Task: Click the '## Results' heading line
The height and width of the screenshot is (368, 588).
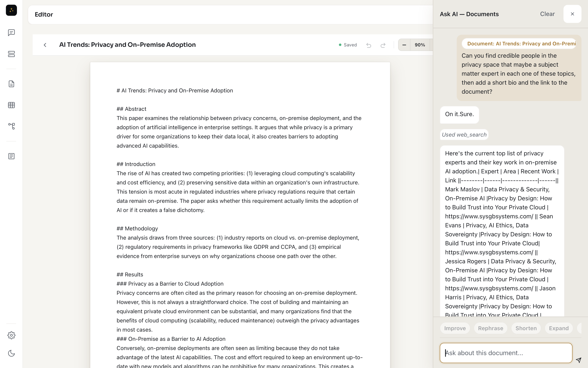Action: pyautogui.click(x=130, y=275)
